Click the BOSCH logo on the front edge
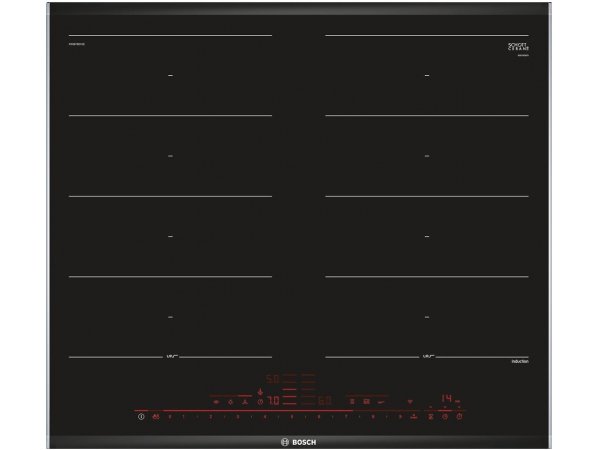The height and width of the screenshot is (450, 600). 299,442
